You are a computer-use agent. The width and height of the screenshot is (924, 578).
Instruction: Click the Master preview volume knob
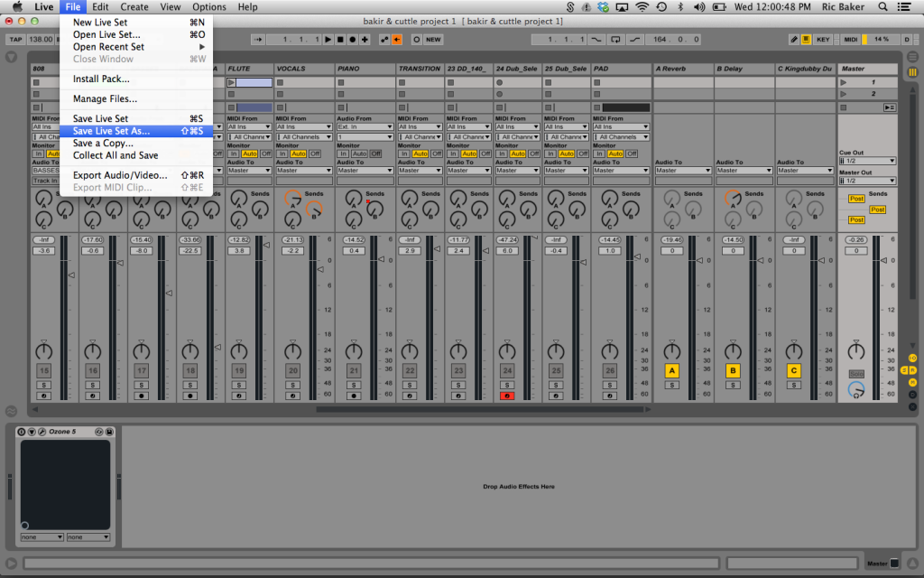point(856,390)
